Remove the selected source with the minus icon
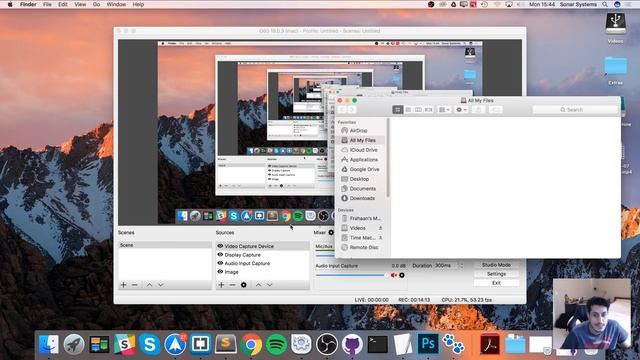 (232, 285)
